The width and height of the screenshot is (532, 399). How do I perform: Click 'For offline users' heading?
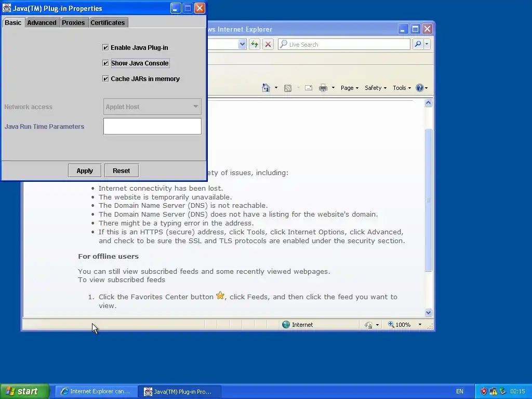tap(108, 257)
